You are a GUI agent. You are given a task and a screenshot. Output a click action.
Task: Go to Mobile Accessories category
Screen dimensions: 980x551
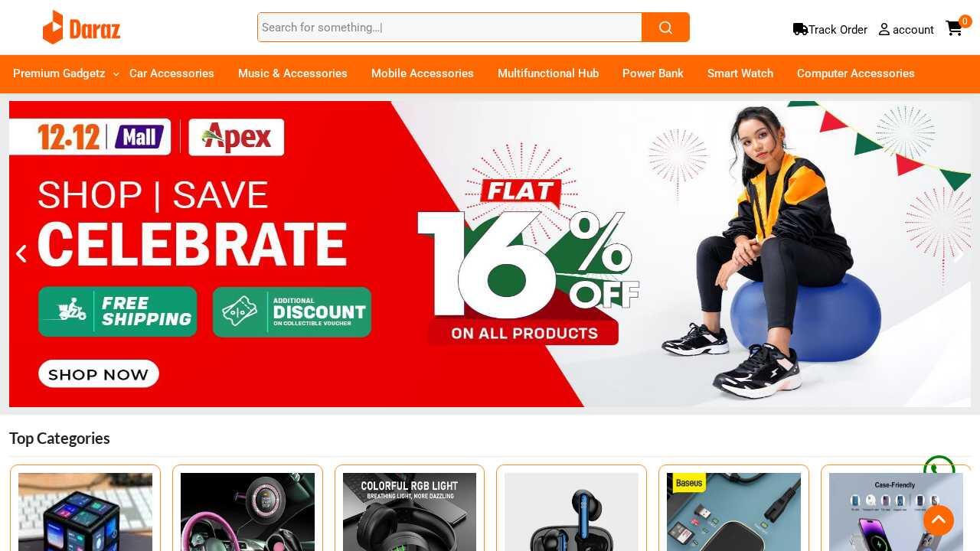(x=423, y=73)
